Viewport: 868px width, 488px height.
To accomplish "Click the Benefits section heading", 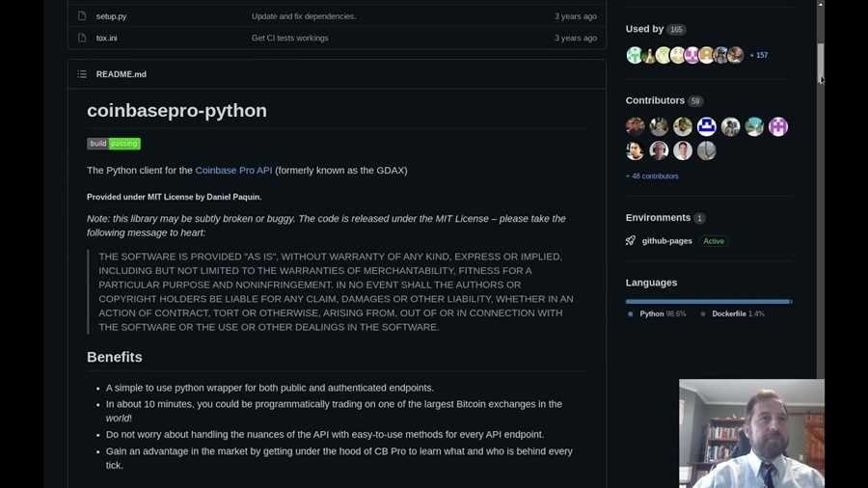I will tap(115, 357).
